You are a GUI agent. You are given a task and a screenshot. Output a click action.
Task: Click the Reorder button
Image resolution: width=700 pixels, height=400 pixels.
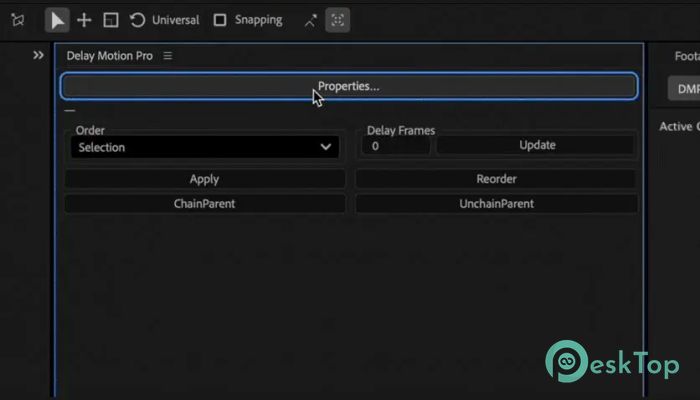(496, 179)
